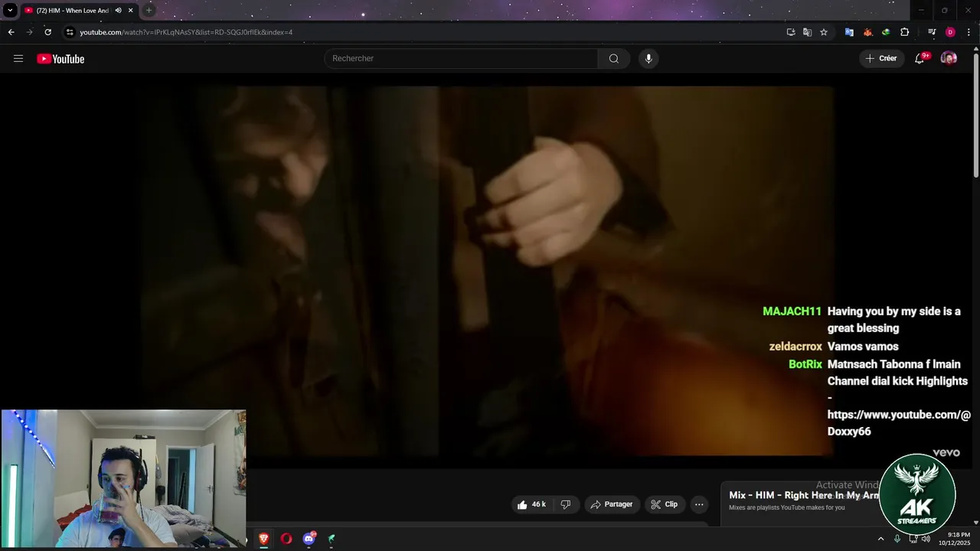The image size is (980, 551).
Task: Click the Partager share button
Action: pyautogui.click(x=612, y=504)
